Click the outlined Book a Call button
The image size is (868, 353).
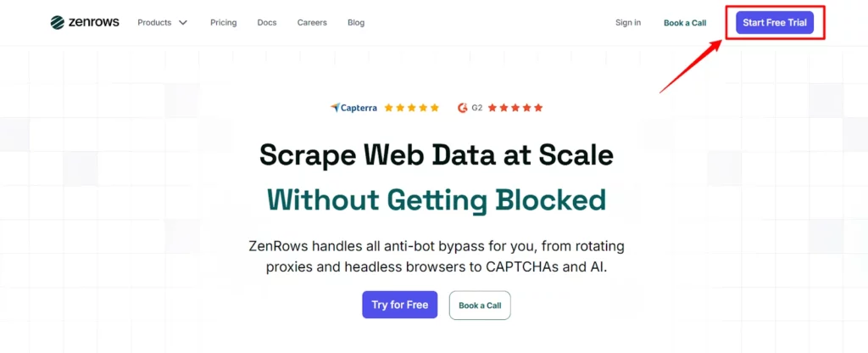[480, 305]
